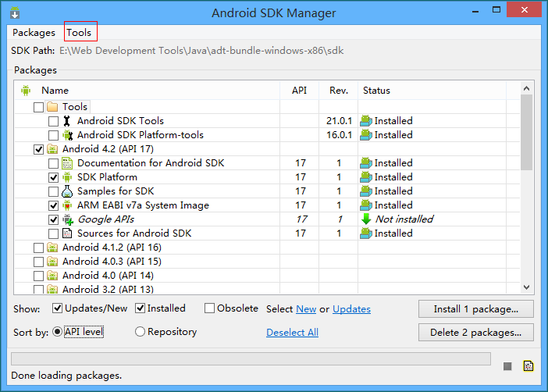Click the Installed status icon for Samples for SDK
The image size is (548, 392).
366,191
